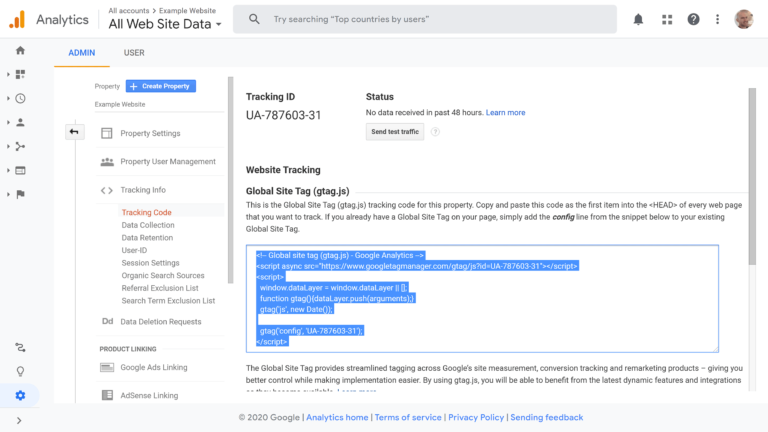
Task: Open User-ID settings
Action: [134, 250]
